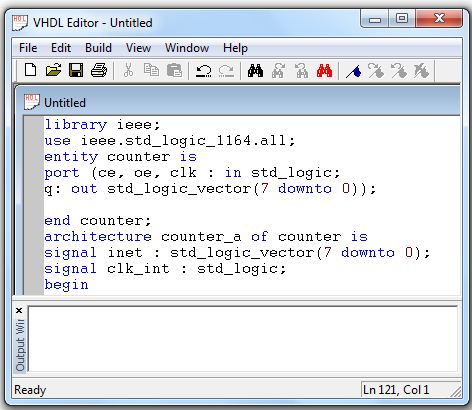Click the 'library ieee;' code line
Image resolution: width=472 pixels, height=410 pixels.
pyautogui.click(x=103, y=125)
